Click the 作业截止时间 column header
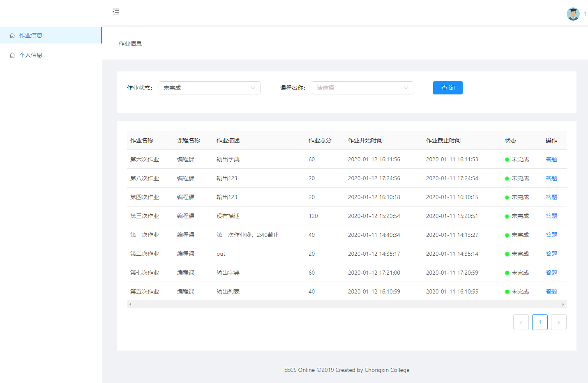The width and height of the screenshot is (588, 383). click(443, 140)
